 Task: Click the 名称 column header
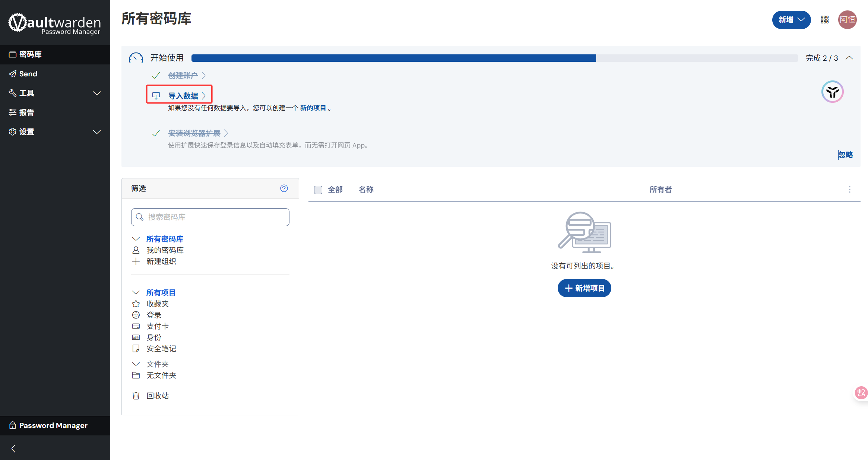(366, 190)
